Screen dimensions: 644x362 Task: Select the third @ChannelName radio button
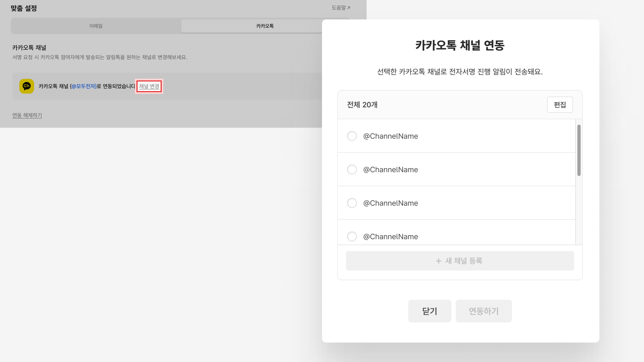(352, 203)
